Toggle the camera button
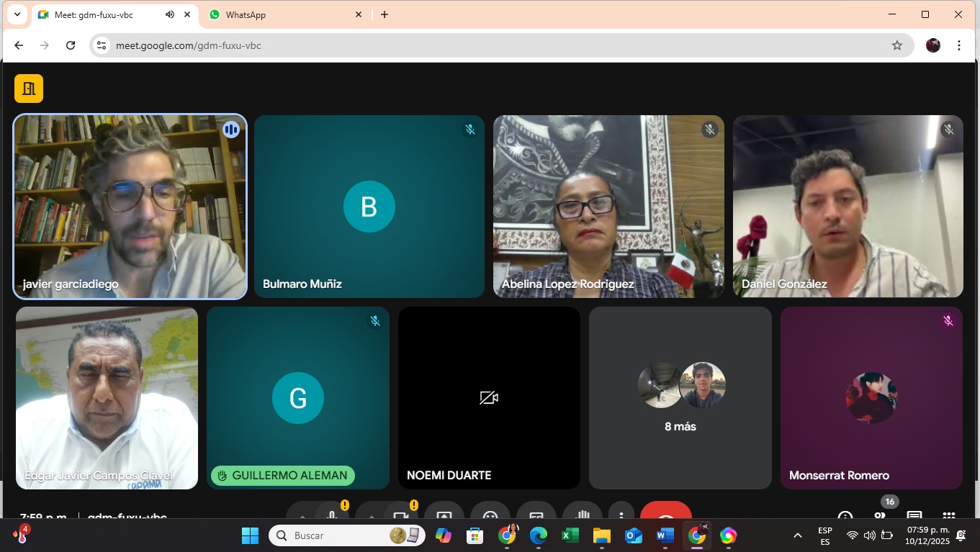The image size is (980, 552). (401, 514)
